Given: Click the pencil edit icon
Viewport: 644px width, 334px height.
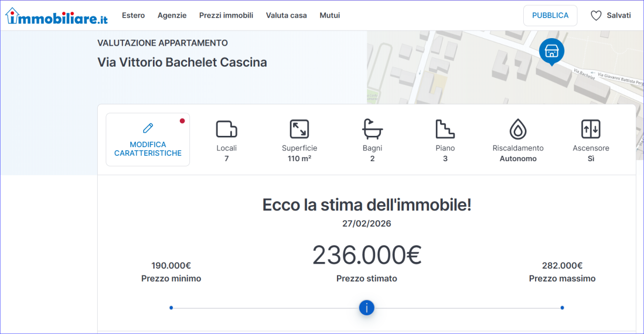Looking at the screenshot, I should pos(148,128).
